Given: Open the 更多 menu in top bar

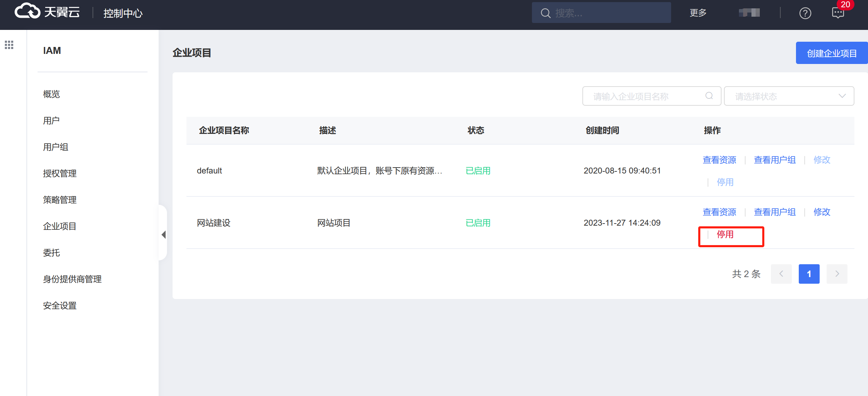Looking at the screenshot, I should (698, 13).
